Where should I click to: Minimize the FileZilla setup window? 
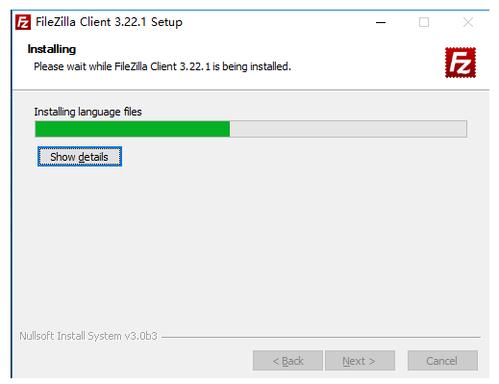coord(381,23)
